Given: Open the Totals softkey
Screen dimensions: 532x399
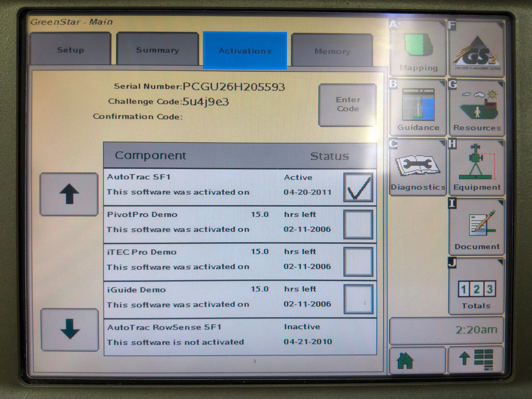Looking at the screenshot, I should click(477, 286).
